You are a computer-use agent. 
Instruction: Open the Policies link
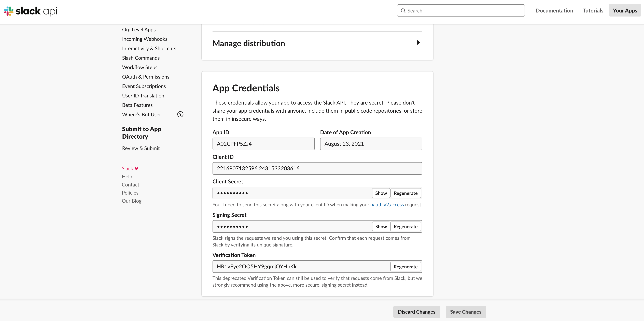(130, 193)
